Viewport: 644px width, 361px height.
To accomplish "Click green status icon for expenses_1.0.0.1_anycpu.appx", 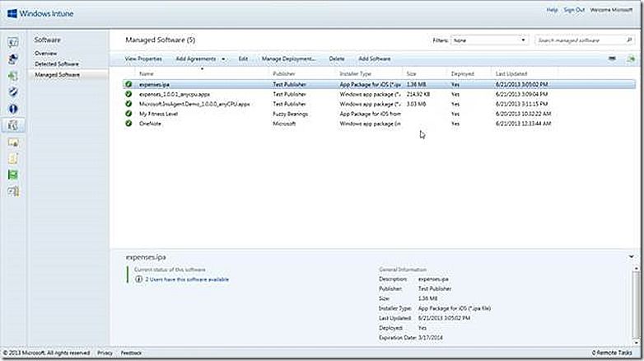I will (128, 94).
